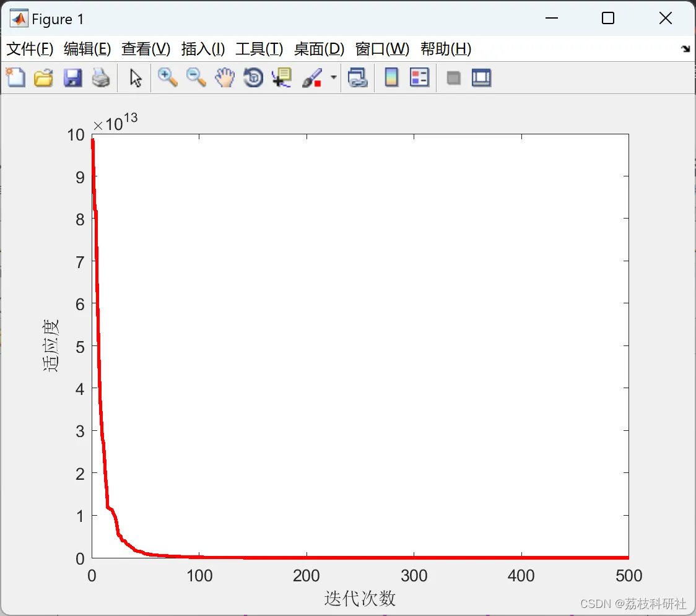
Task: Close the Figure 1 window
Action: (666, 18)
